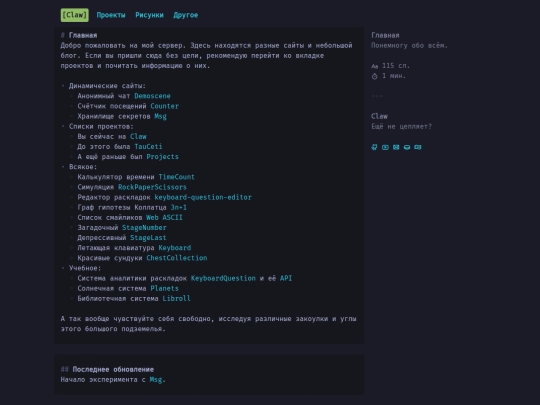The height and width of the screenshot is (405, 540).
Task: Click Msg link under Последнее обновление
Action: pyautogui.click(x=156, y=380)
